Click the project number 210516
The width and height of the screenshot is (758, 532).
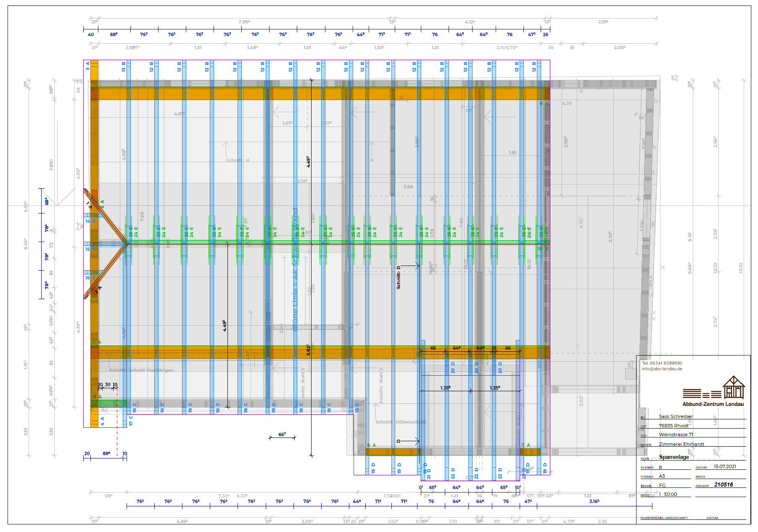[x=723, y=485]
